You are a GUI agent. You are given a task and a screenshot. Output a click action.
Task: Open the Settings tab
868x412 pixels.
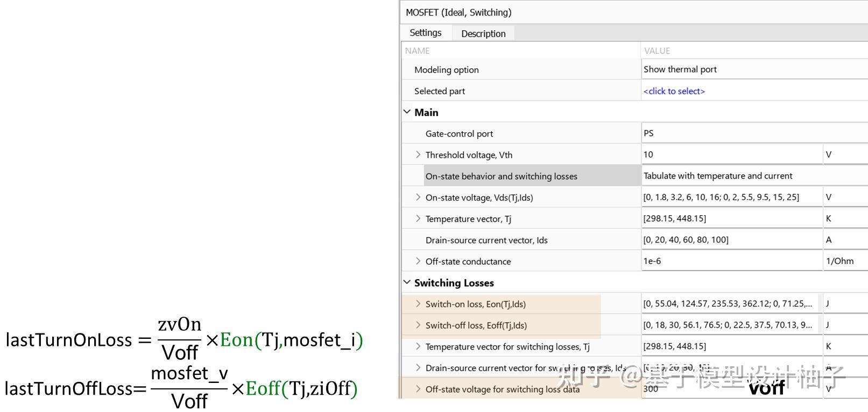click(425, 33)
